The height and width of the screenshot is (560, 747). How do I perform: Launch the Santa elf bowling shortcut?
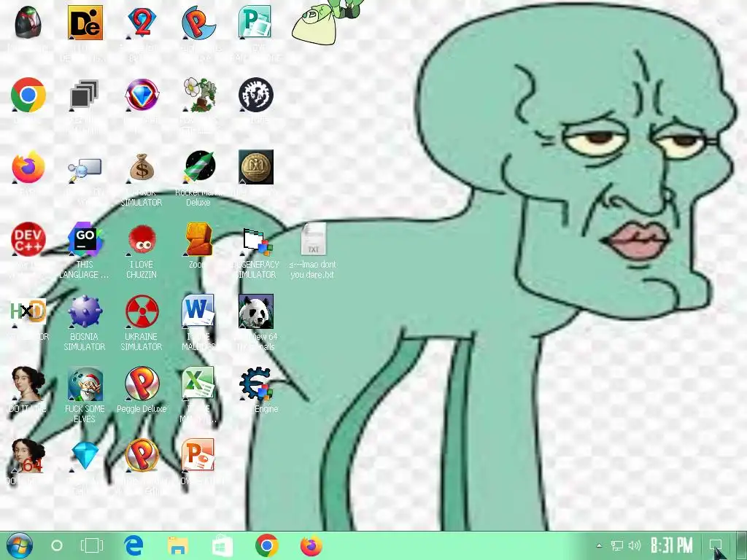point(85,384)
